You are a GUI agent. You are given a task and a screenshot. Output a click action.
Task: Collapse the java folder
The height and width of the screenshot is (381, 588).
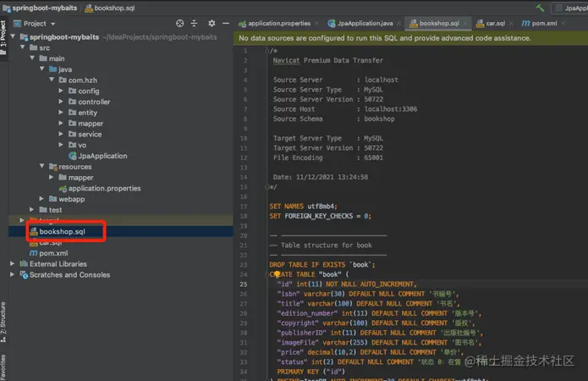coord(42,69)
